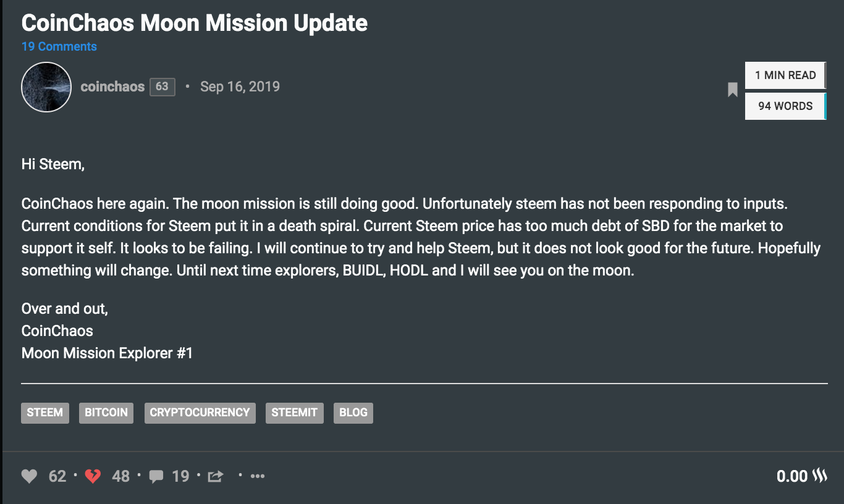844x504 pixels.
Task: Click the broken heart downvote icon
Action: [x=93, y=476]
